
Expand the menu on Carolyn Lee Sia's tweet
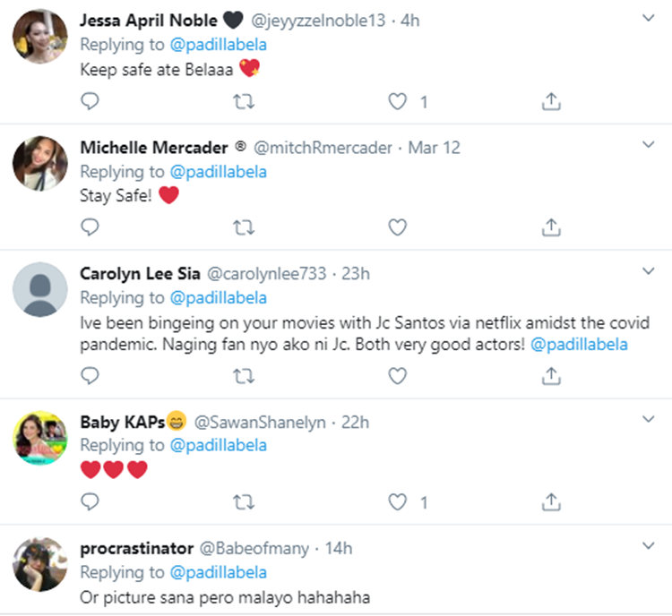[x=649, y=270]
